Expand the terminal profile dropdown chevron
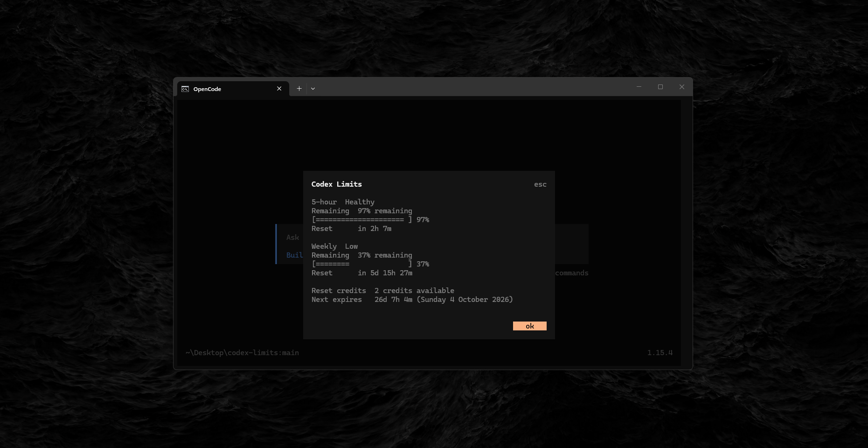868x448 pixels. coord(313,88)
